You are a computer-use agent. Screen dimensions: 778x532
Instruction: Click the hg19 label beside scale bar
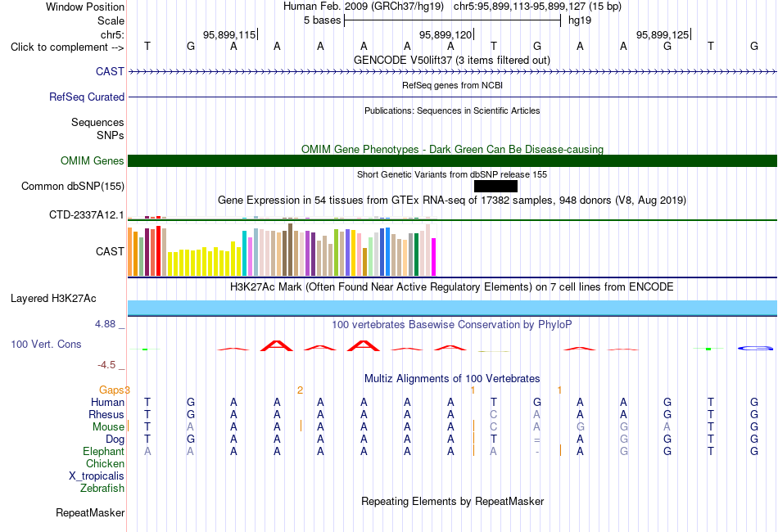[x=580, y=20]
